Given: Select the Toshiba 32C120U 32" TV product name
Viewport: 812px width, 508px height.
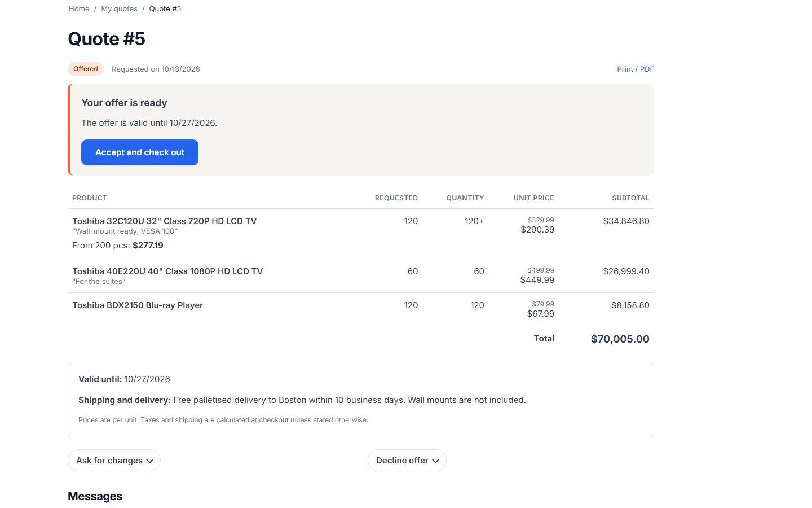Looking at the screenshot, I should coord(164,221).
